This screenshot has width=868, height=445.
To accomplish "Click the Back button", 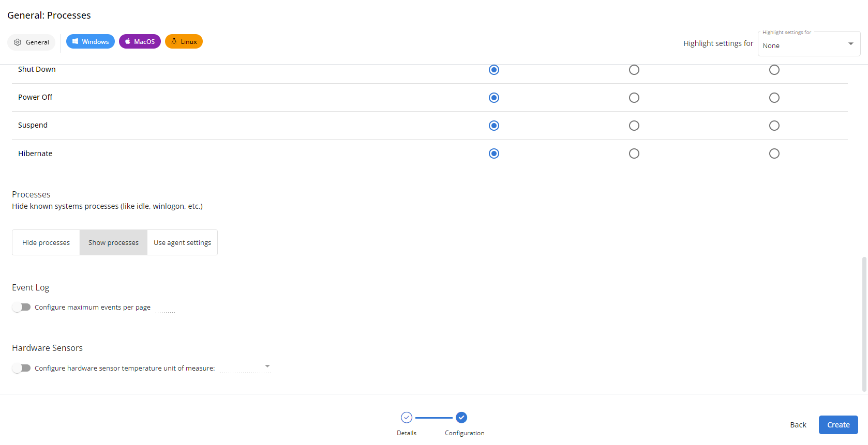I will click(x=798, y=424).
